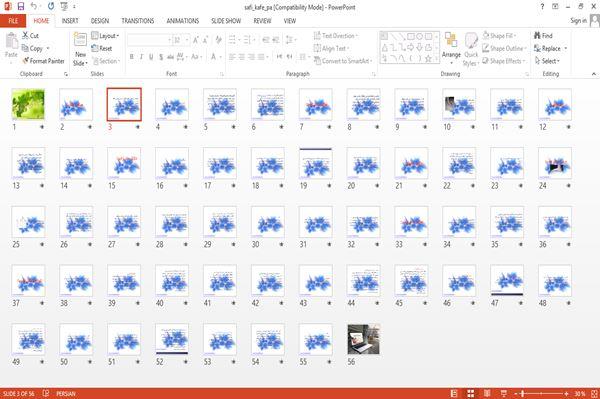The image size is (600, 399).
Task: Switch to the SLIDE SHOW tab
Action: click(226, 21)
